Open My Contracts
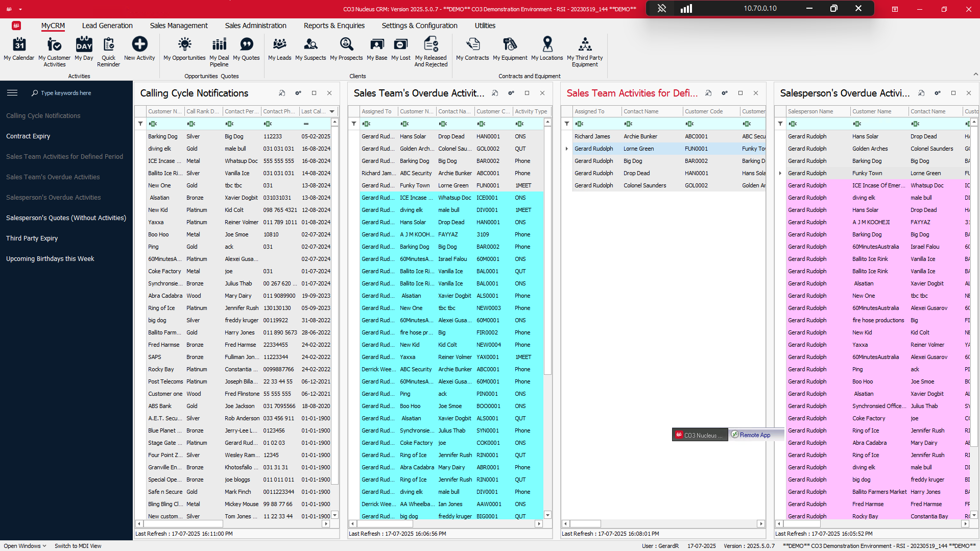 472,50
